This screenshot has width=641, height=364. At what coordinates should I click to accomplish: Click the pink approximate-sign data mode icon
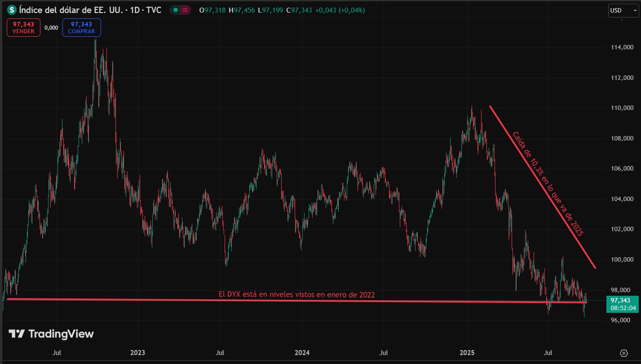pos(186,10)
